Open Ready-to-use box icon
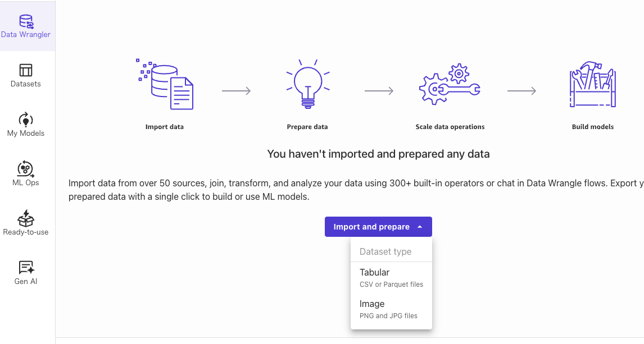This screenshot has height=344, width=644. [x=25, y=218]
